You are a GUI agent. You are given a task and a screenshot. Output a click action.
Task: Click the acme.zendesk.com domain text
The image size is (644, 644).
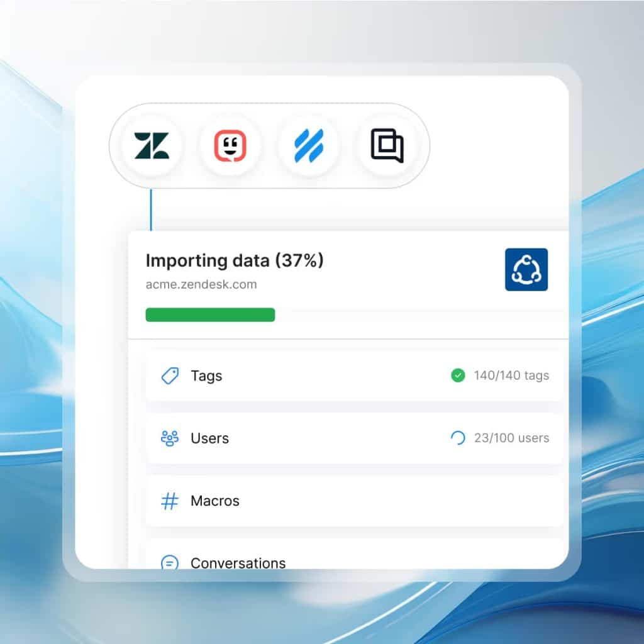click(x=201, y=284)
